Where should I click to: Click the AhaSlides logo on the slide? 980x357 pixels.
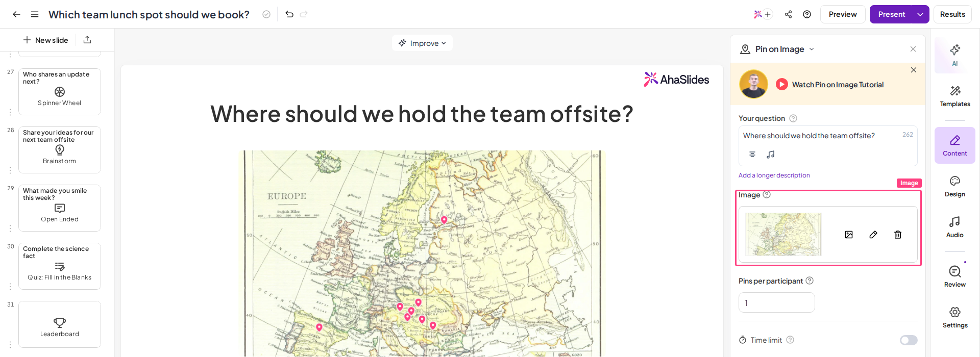pyautogui.click(x=676, y=80)
